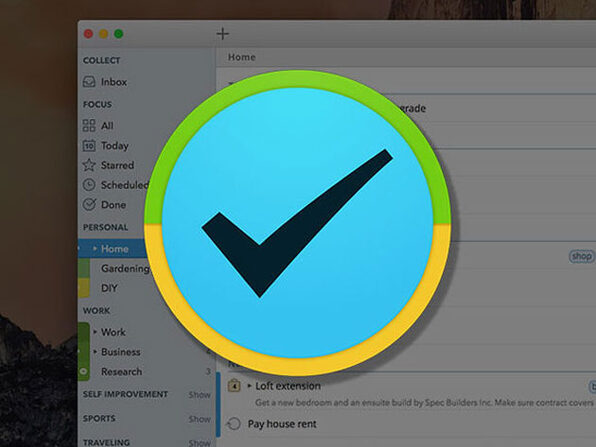Click the plus add-task icon

pyautogui.click(x=223, y=34)
